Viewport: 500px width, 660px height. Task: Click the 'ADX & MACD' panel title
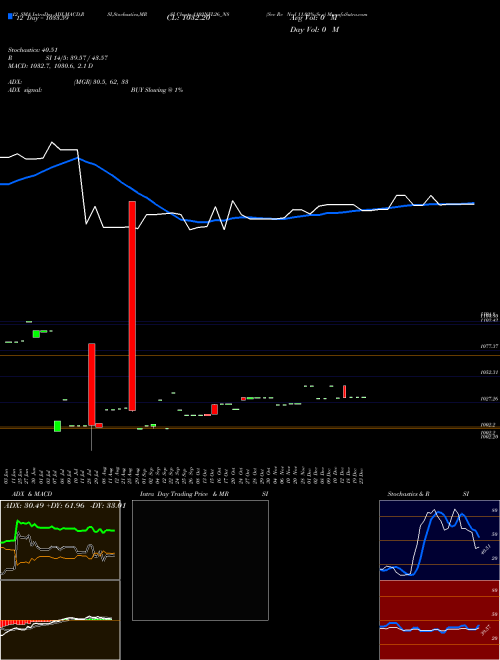32,494
